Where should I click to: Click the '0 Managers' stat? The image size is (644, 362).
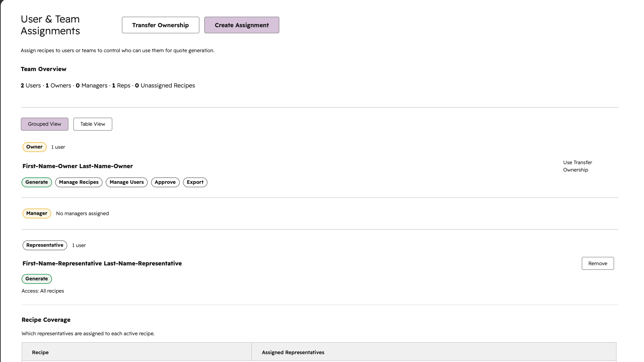coord(91,86)
